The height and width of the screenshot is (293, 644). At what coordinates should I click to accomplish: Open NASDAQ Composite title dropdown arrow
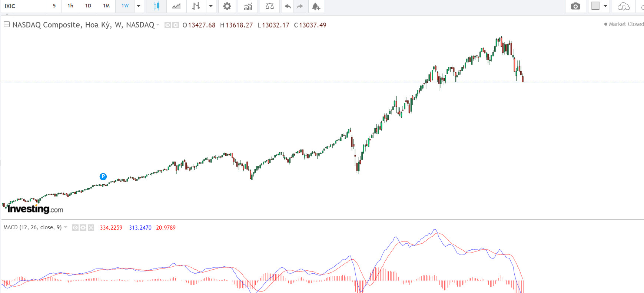158,25
